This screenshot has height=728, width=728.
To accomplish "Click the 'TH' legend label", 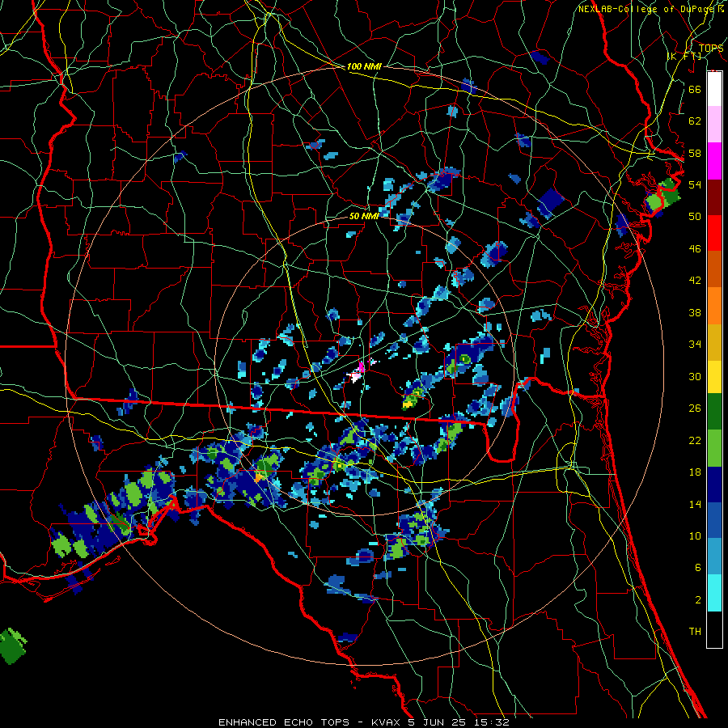I will [695, 632].
